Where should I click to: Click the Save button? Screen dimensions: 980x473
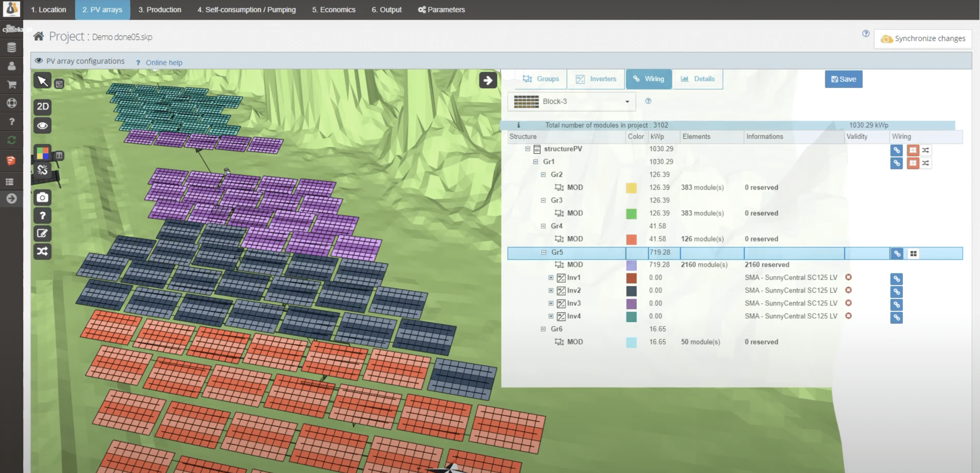click(843, 79)
